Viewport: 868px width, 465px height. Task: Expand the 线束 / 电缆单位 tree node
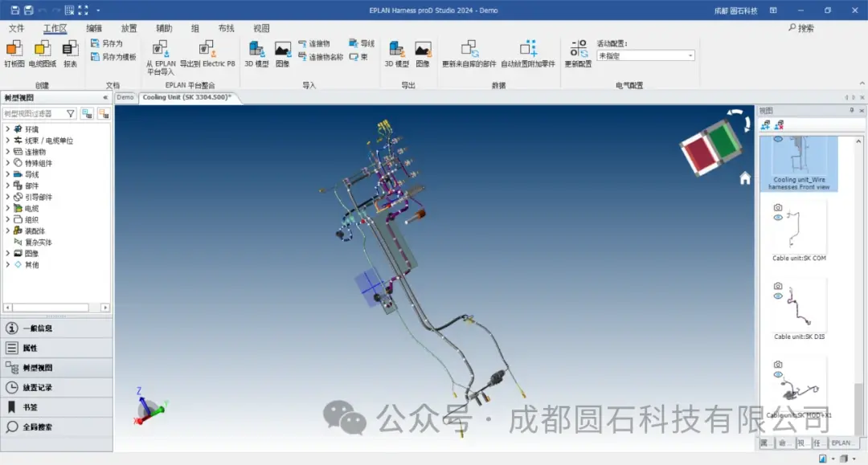tap(8, 141)
